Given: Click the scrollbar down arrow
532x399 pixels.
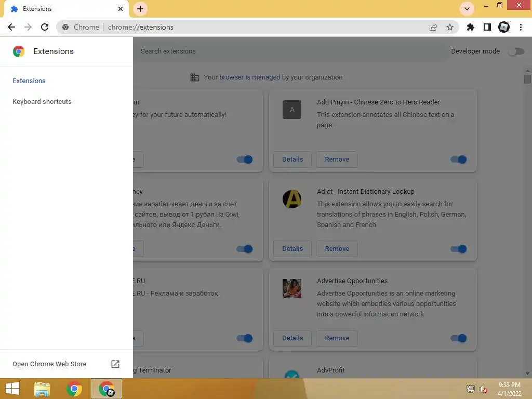Looking at the screenshot, I should tap(527, 374).
